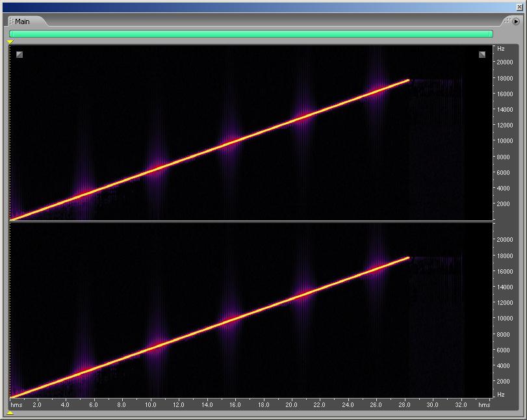Click 6000 on upper channel frequency ruler
Image resolution: width=527 pixels, height=420 pixels.
tap(503, 172)
